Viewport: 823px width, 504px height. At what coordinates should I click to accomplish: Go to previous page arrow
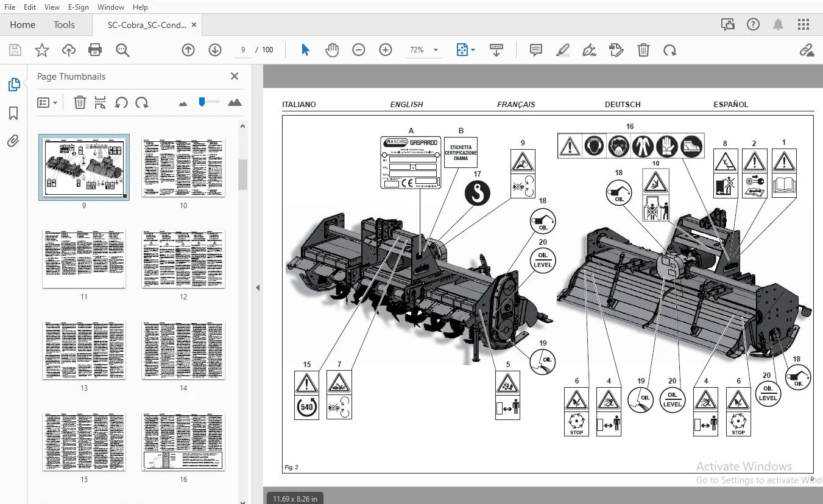188,50
